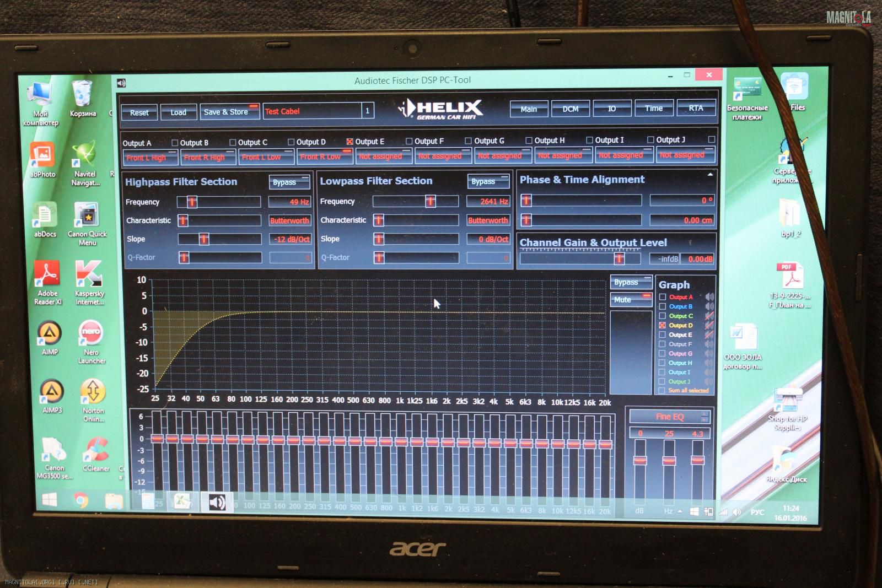882x588 pixels.
Task: Click the Channel Gain slider handle
Action: click(x=620, y=258)
